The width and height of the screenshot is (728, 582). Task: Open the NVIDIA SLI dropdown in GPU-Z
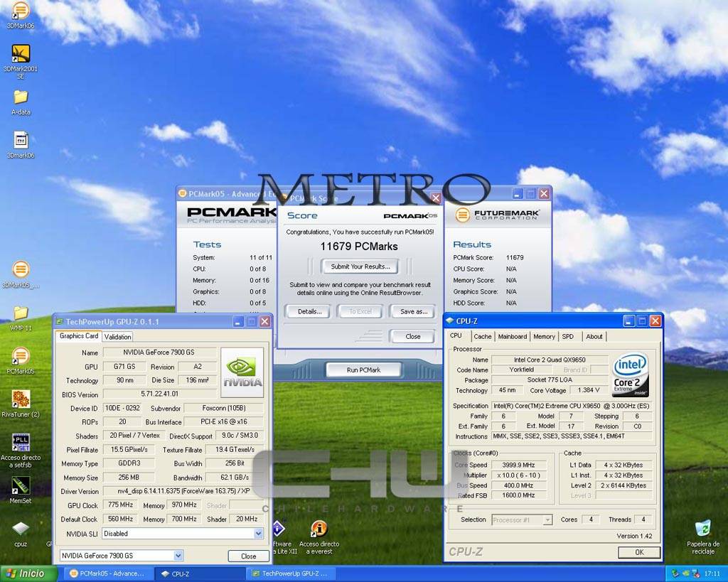(259, 533)
